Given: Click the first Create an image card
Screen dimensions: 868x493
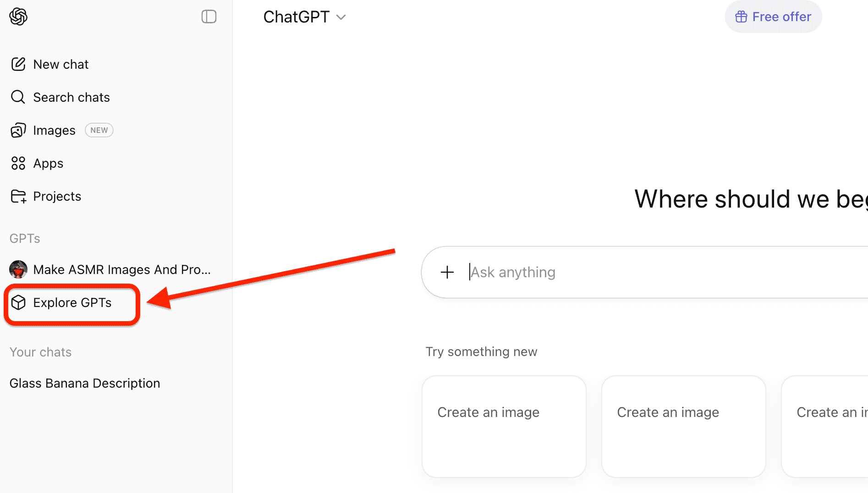Looking at the screenshot, I should (x=504, y=427).
